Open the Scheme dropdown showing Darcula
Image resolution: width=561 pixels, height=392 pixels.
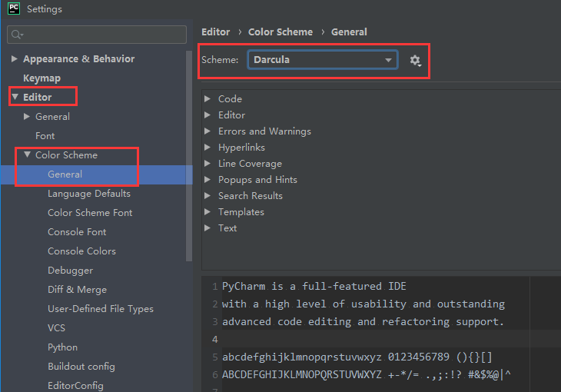[x=322, y=60]
